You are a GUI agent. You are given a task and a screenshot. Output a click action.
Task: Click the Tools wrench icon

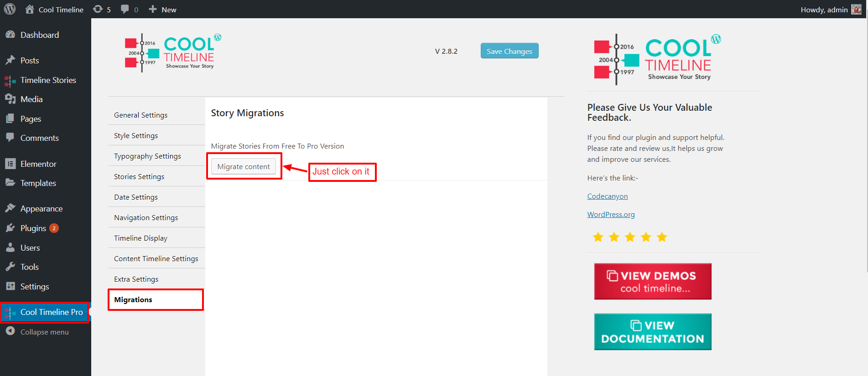point(10,267)
